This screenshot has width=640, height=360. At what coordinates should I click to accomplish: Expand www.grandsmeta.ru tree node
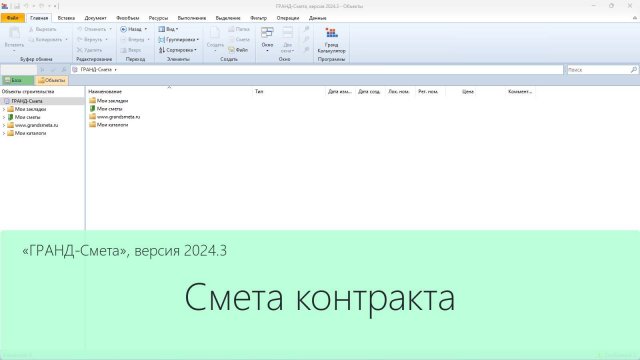coord(4,125)
